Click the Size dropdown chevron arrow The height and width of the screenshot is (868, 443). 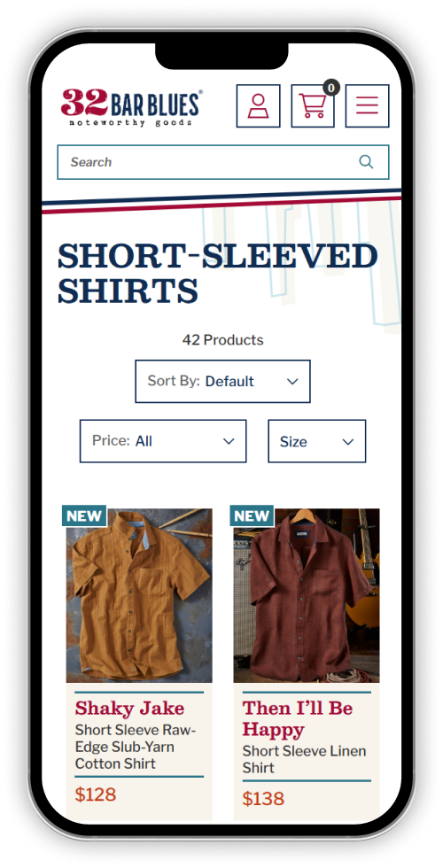(x=347, y=442)
